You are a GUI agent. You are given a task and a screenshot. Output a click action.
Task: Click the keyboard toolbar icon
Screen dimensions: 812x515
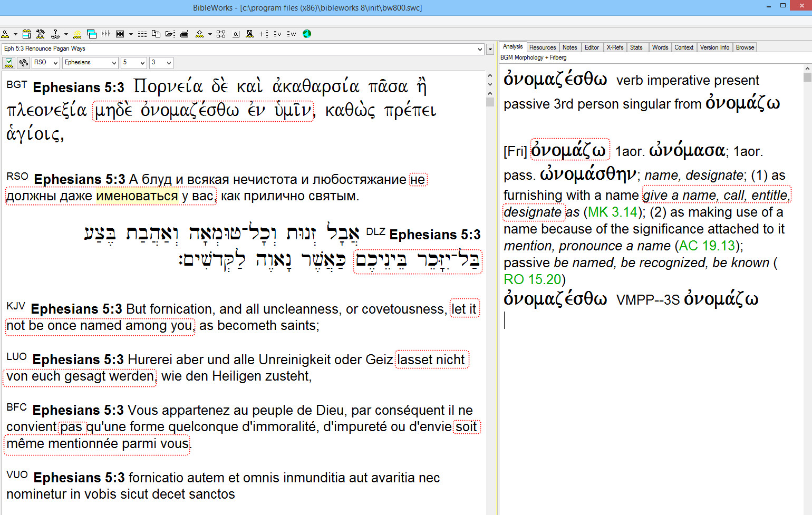185,34
